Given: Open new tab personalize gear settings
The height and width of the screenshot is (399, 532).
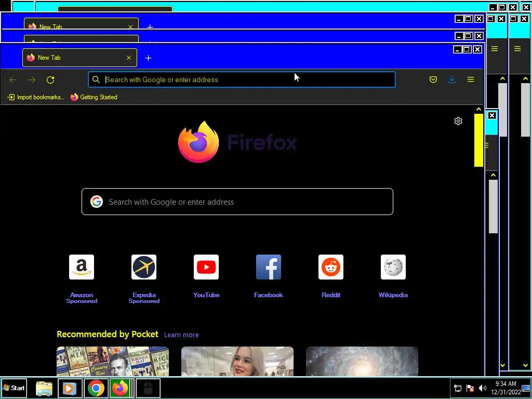Looking at the screenshot, I should pos(458,121).
